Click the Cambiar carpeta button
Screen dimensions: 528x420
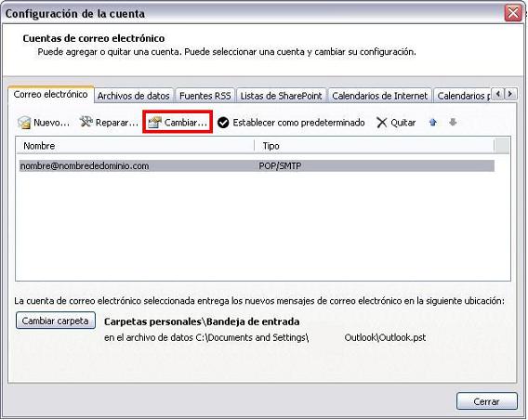(x=56, y=321)
